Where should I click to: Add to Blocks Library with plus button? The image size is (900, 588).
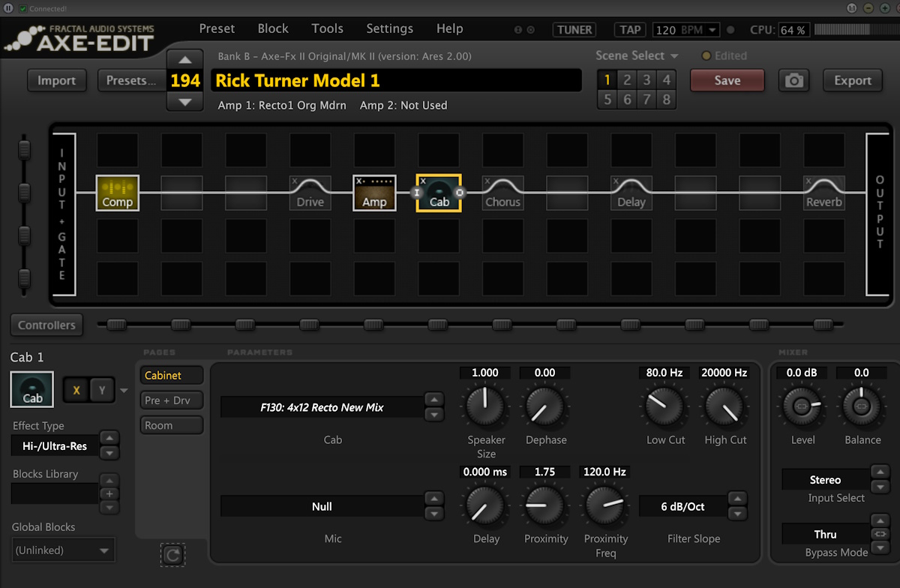click(x=109, y=493)
